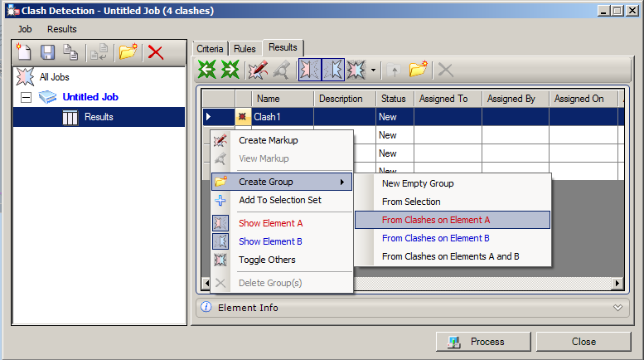This screenshot has height=360, width=644.
Task: Click the Close button
Action: tap(583, 342)
